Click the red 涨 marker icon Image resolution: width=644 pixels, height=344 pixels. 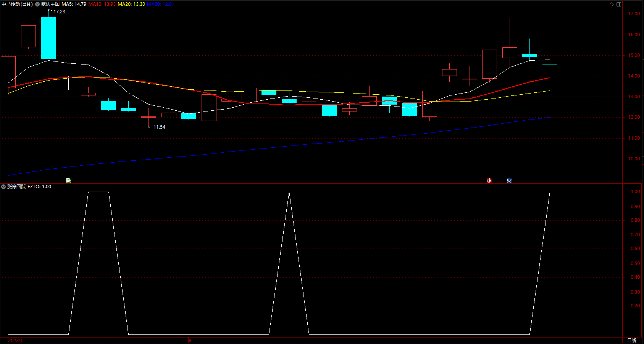(489, 180)
